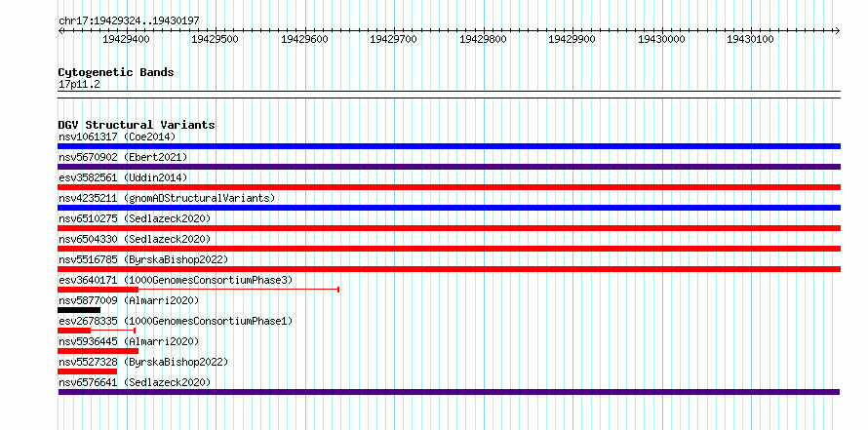Select the thick red bar under esv3640171
Viewport: 868px width, 430px height.
[x=98, y=290]
